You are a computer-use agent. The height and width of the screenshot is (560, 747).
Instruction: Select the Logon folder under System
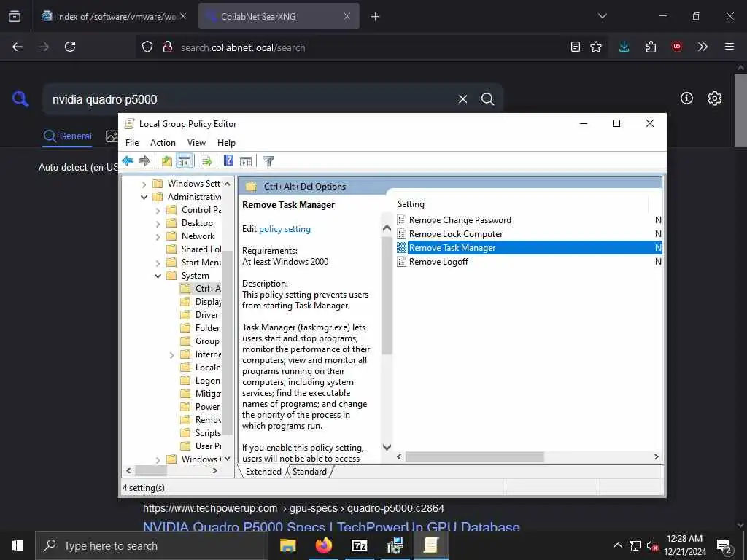[x=200, y=381]
